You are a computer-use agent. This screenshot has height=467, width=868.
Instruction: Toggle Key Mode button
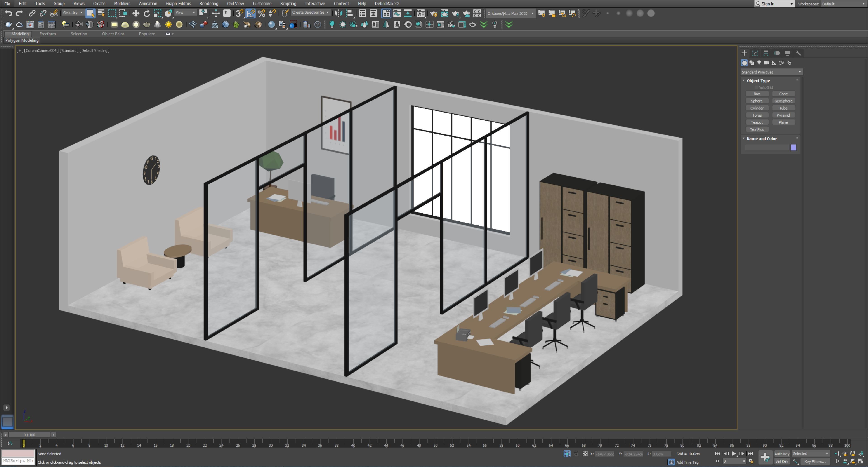coord(717,461)
